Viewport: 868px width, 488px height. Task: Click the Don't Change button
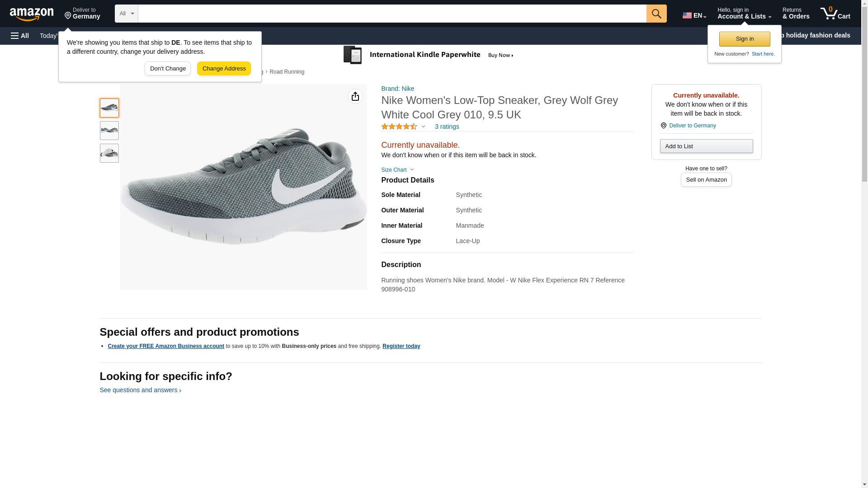pos(168,69)
